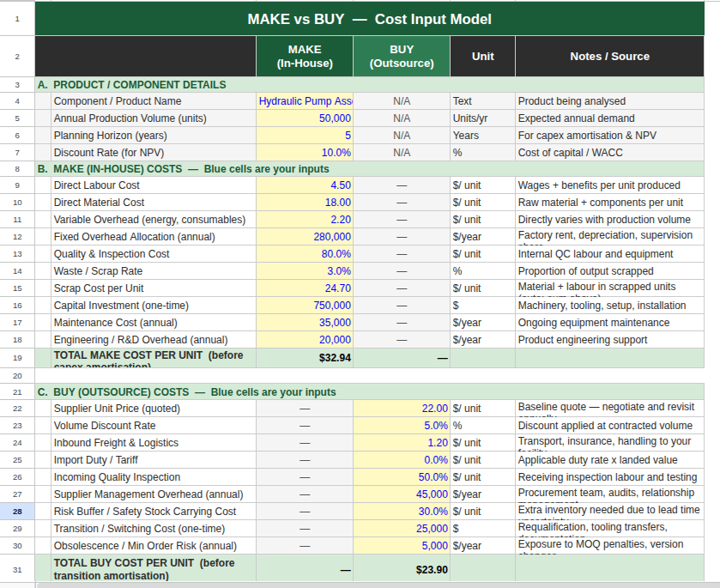The width and height of the screenshot is (720, 588).
Task: Select row header 12
Action: (17, 237)
